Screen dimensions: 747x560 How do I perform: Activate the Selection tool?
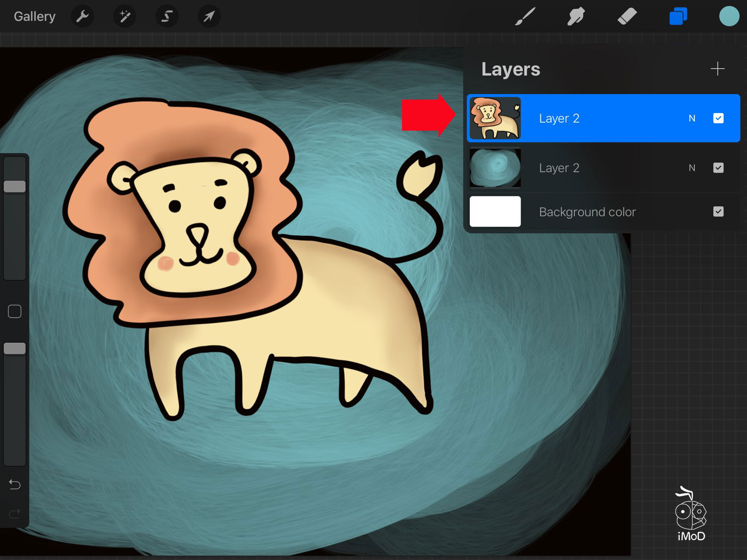(167, 17)
